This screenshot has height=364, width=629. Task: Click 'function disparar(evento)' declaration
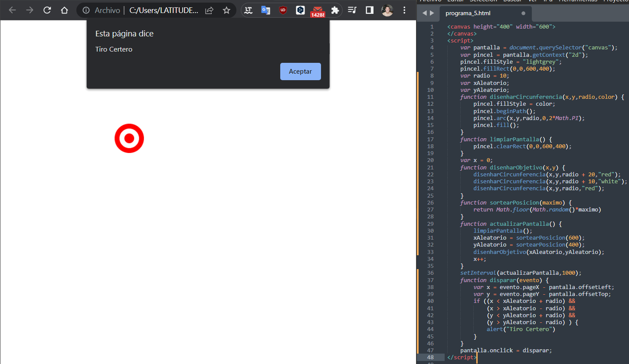point(504,280)
